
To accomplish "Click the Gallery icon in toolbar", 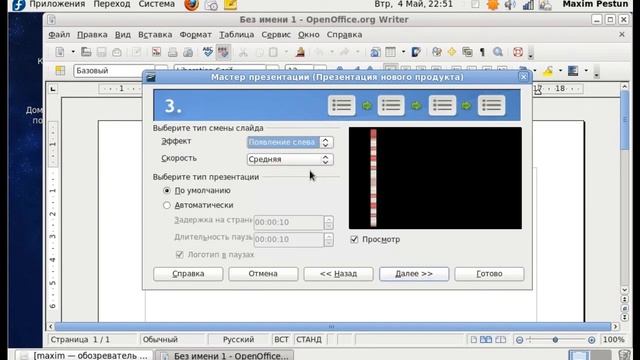I will point(467,52).
